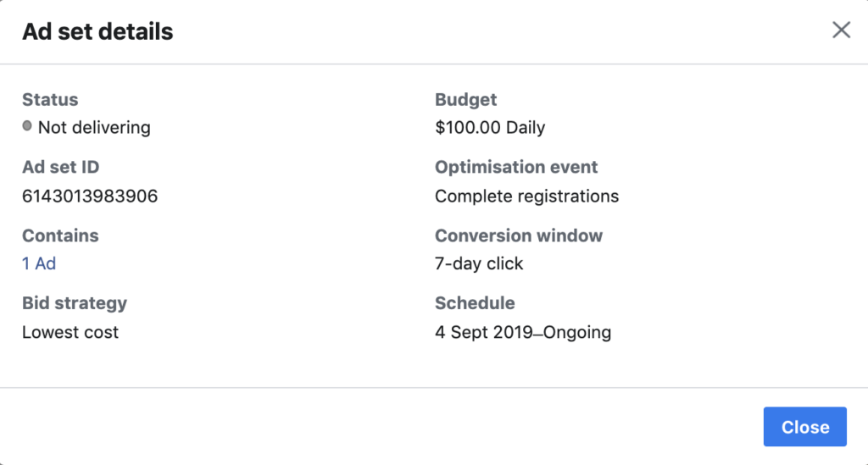Click the 4 Sept 2019–Ongoing schedule value
The height and width of the screenshot is (465, 868).
523,331
